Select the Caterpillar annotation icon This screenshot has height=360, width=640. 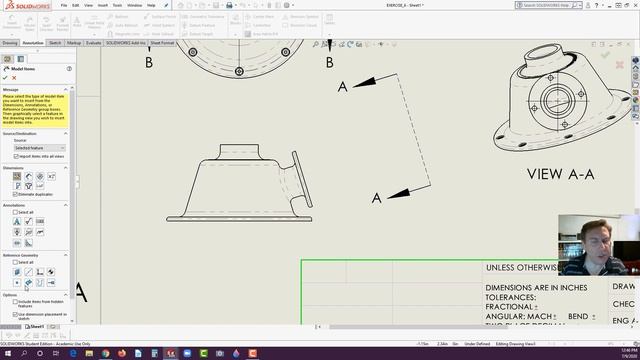[x=17, y=243]
